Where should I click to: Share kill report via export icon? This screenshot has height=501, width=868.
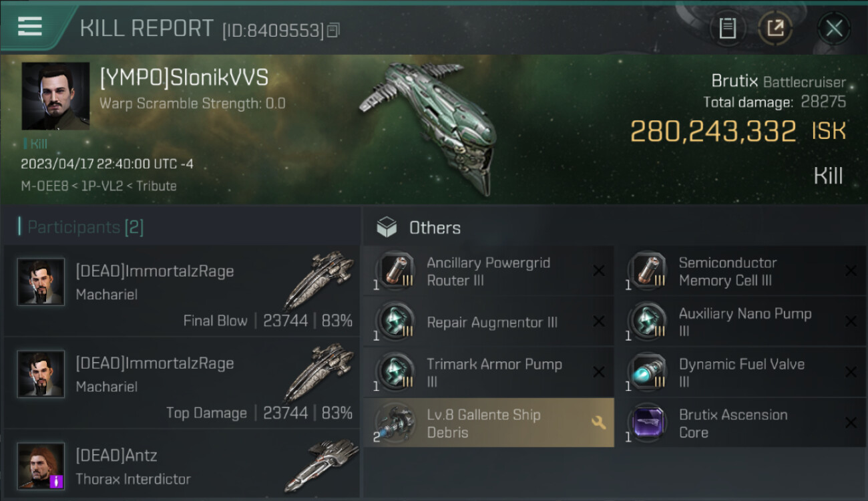click(x=776, y=29)
